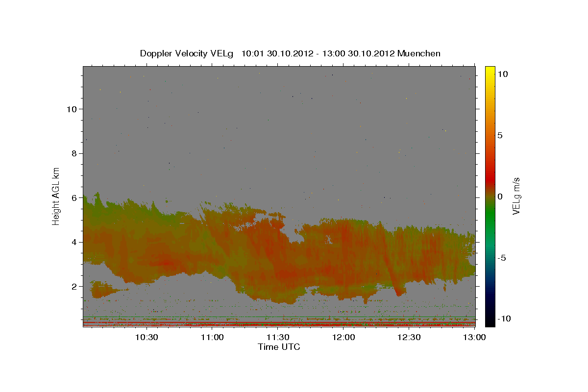Click the yellow top of the colorbar

point(490,70)
